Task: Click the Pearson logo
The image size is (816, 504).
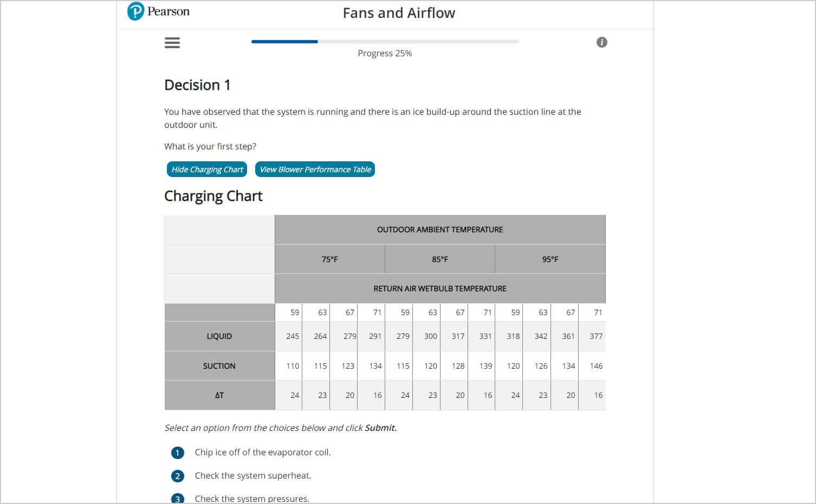Action: pyautogui.click(x=158, y=11)
